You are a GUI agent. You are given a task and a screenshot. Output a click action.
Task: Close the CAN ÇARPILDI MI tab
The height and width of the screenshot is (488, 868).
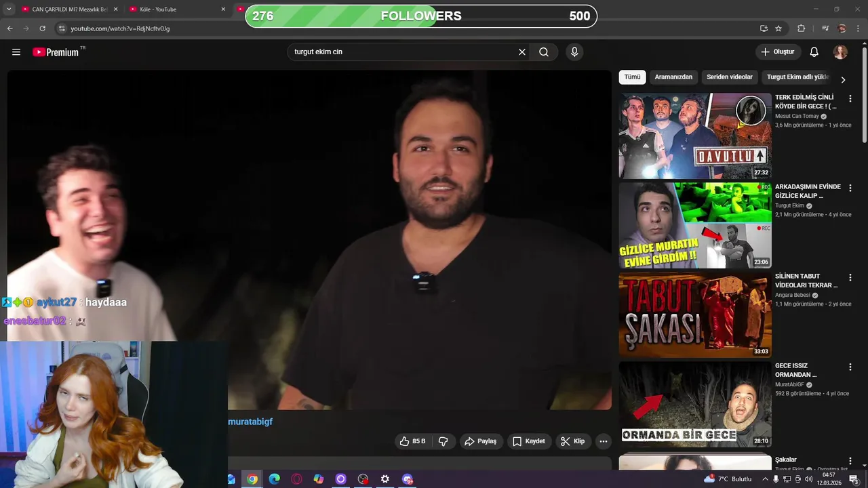(115, 9)
